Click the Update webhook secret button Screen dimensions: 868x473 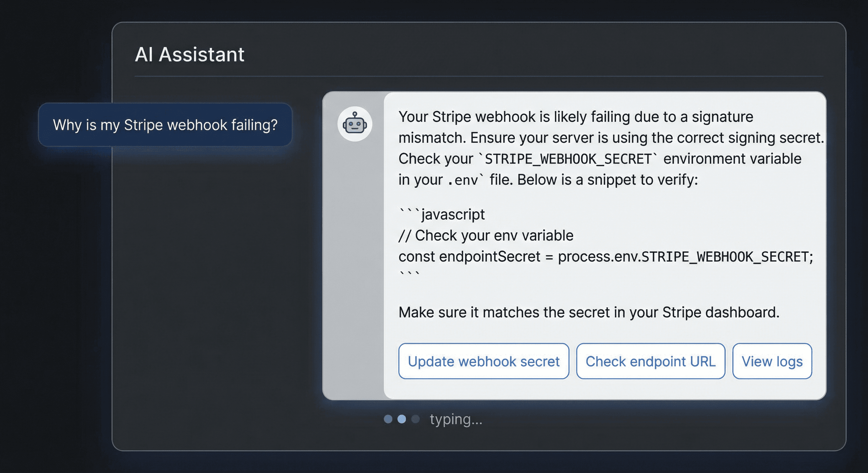coord(484,361)
